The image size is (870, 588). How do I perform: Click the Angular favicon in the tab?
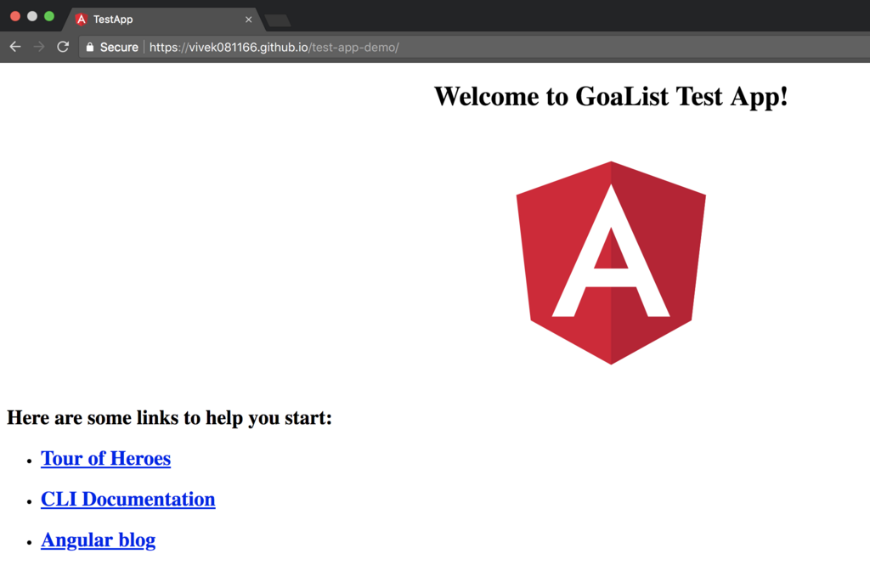pyautogui.click(x=82, y=20)
